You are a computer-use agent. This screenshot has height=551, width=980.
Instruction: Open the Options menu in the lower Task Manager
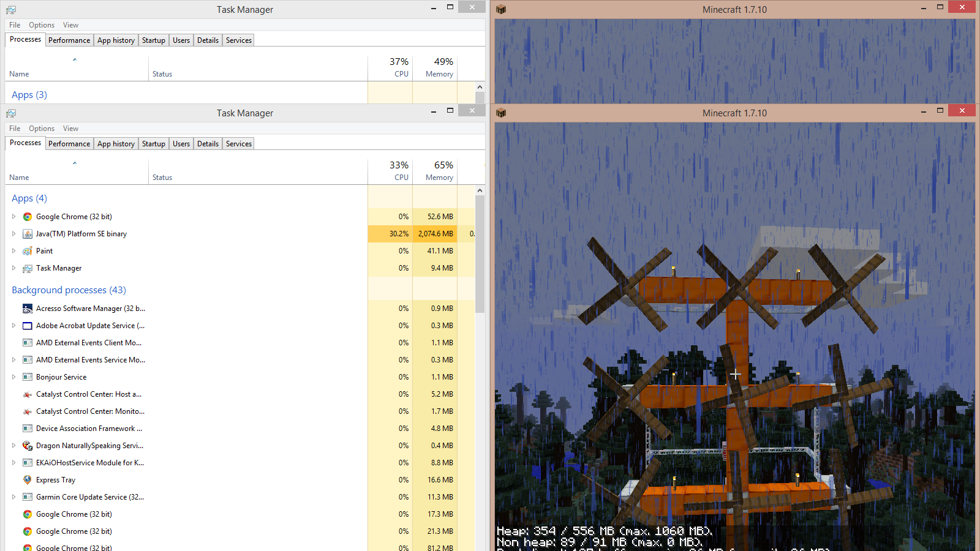click(42, 129)
